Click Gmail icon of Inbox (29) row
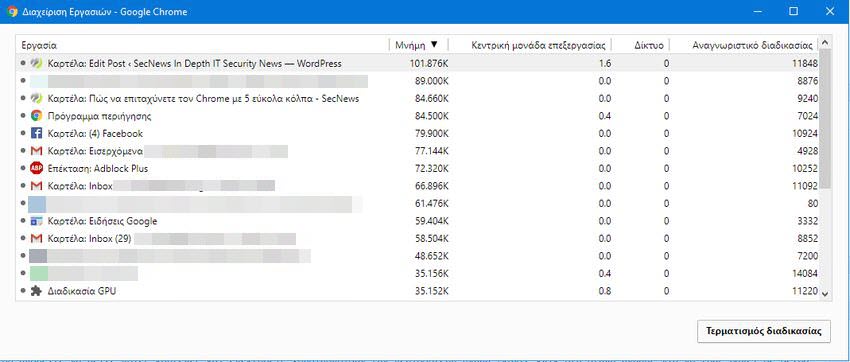The height and width of the screenshot is (362, 850). click(x=36, y=238)
